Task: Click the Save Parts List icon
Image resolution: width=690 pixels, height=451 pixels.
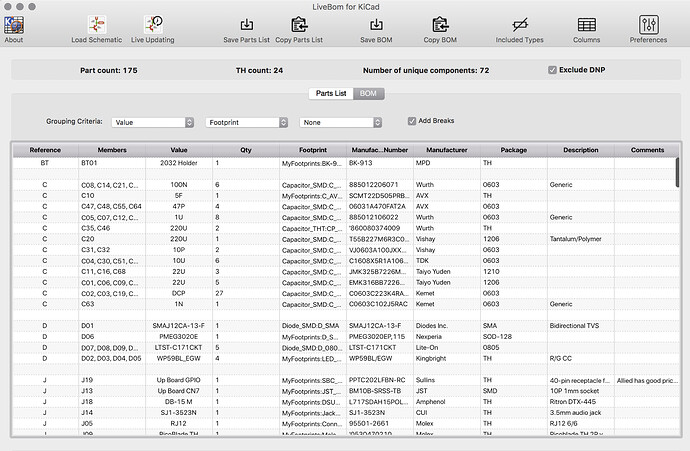Action: tap(246, 25)
